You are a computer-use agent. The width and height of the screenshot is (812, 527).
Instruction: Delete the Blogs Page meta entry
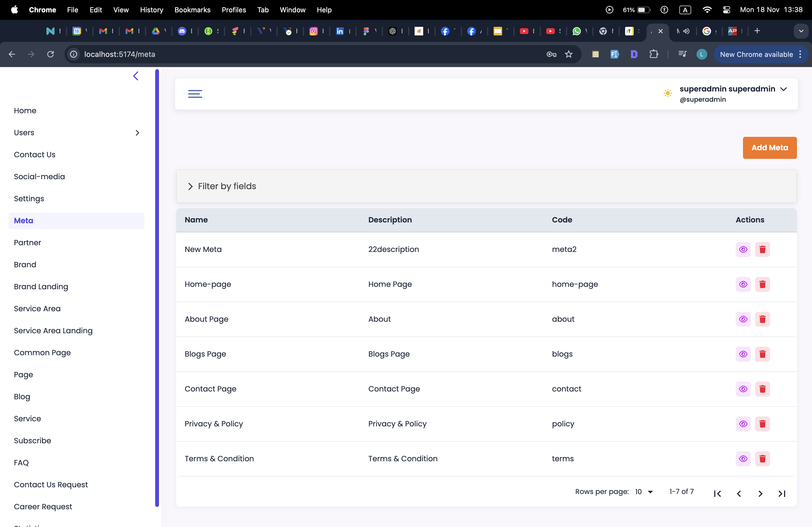pos(762,354)
